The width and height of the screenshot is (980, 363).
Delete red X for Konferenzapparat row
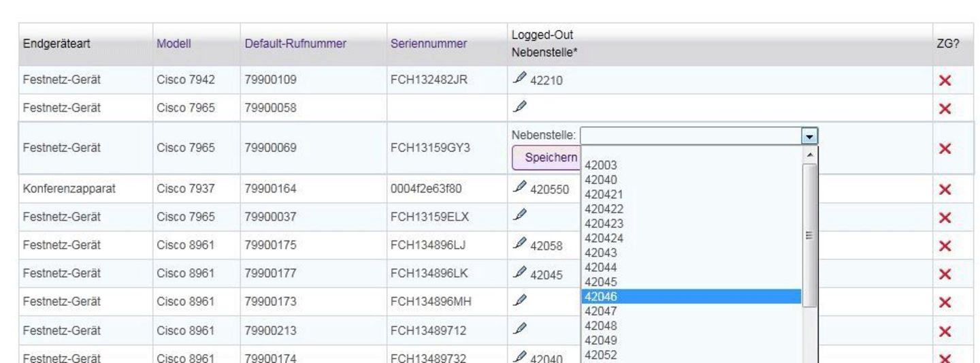tap(945, 189)
